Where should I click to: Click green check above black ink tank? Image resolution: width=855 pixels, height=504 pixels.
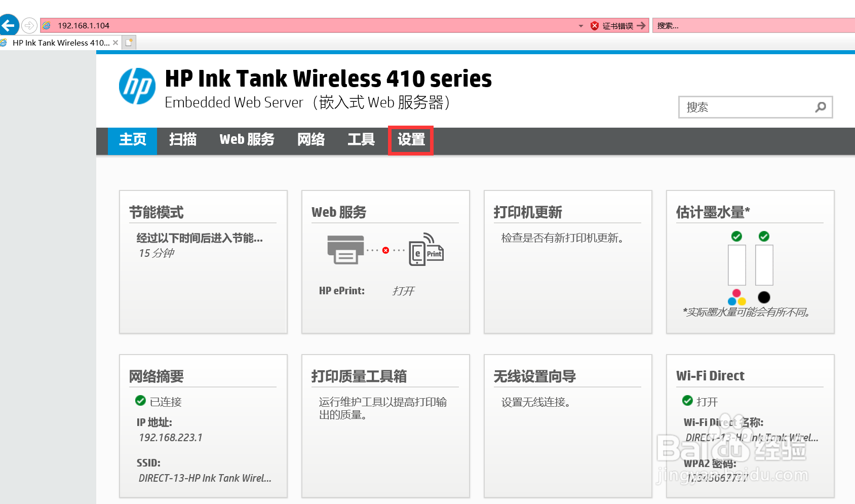(764, 237)
